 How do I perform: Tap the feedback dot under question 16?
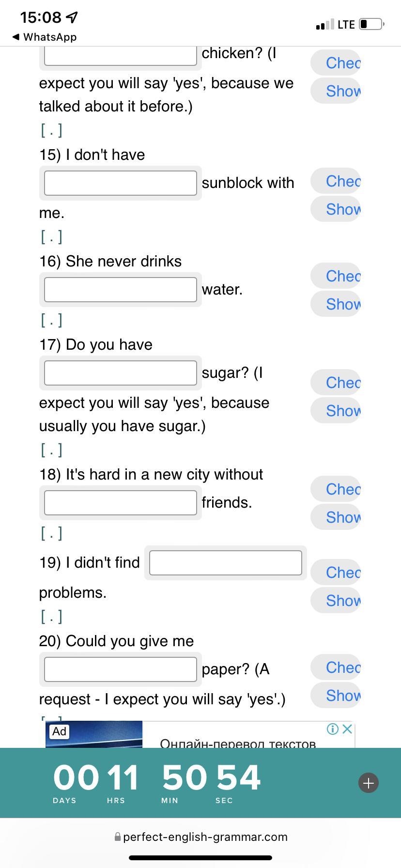51,320
